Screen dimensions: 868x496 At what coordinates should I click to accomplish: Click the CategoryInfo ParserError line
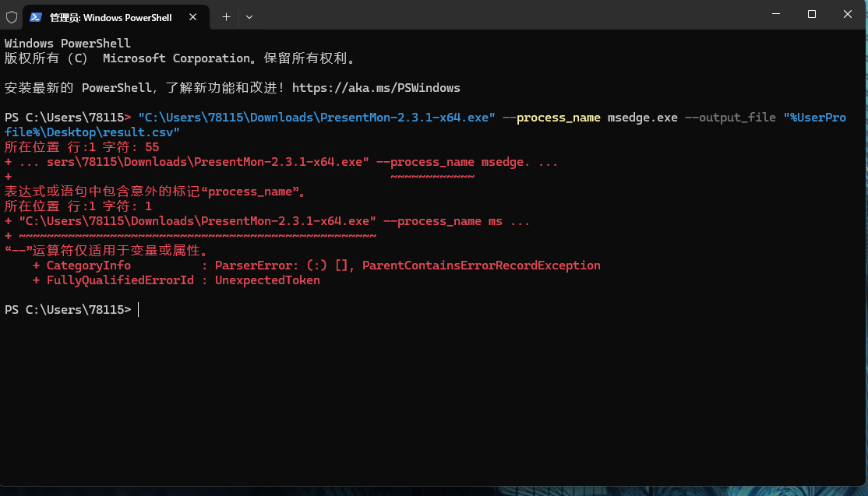[x=316, y=266]
